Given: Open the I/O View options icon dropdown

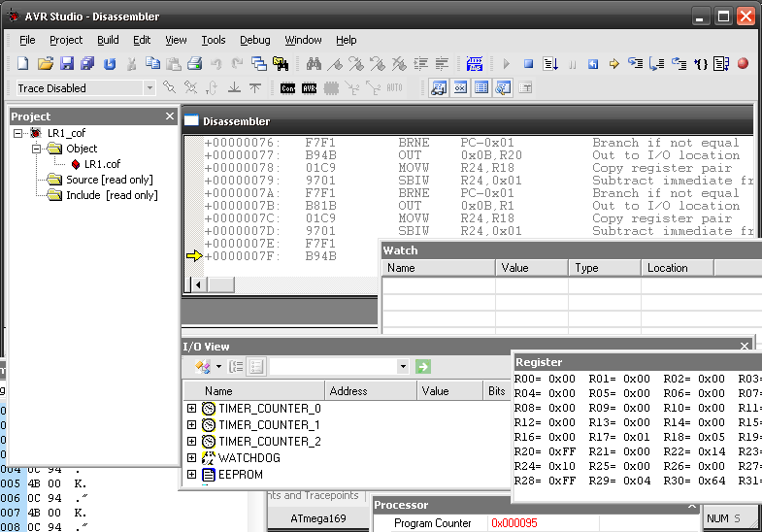Looking at the screenshot, I should (x=218, y=367).
